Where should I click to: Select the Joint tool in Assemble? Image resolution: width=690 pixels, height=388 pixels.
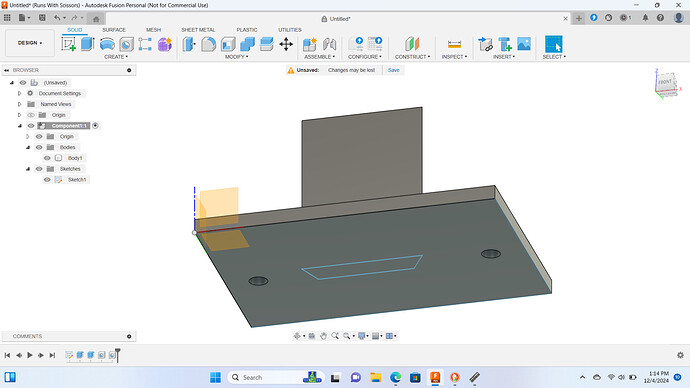[x=329, y=44]
